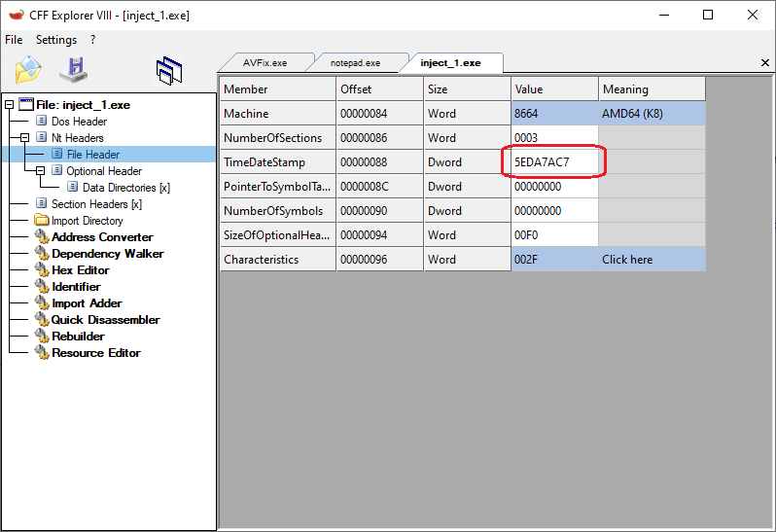
Task: Click the AMD64 (K8) meaning cell
Action: point(653,114)
